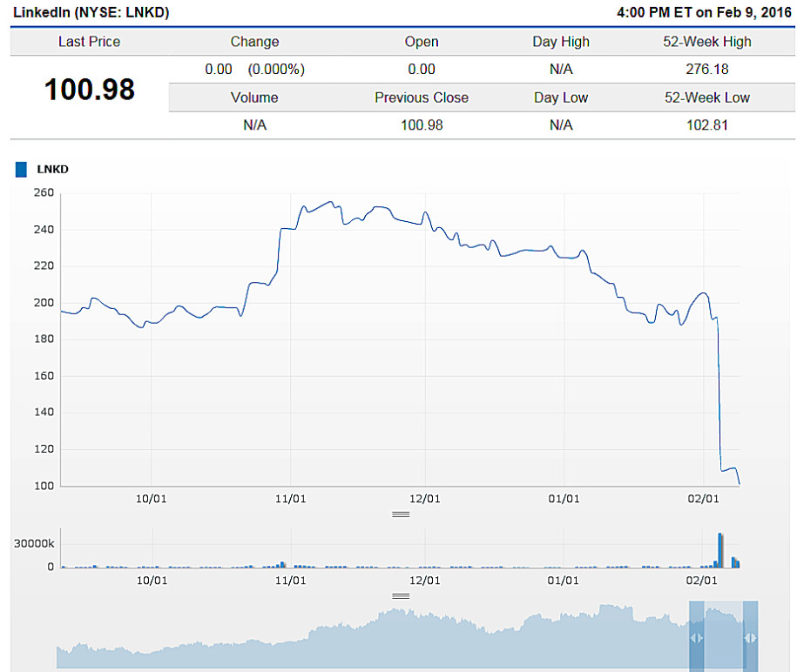Click the 260 label on the price axis

tap(44, 192)
